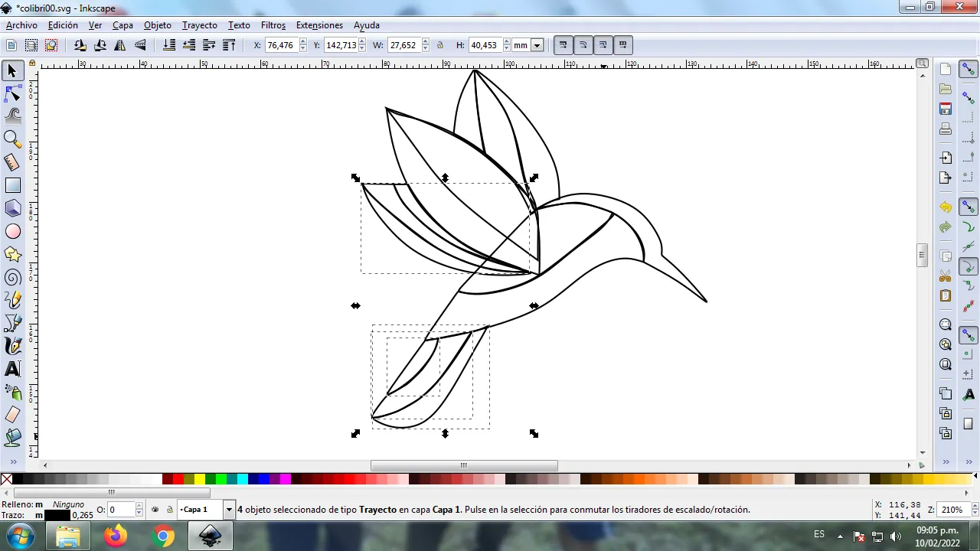The height and width of the screenshot is (551, 980).
Task: Open the Edición menu
Action: [x=63, y=25]
